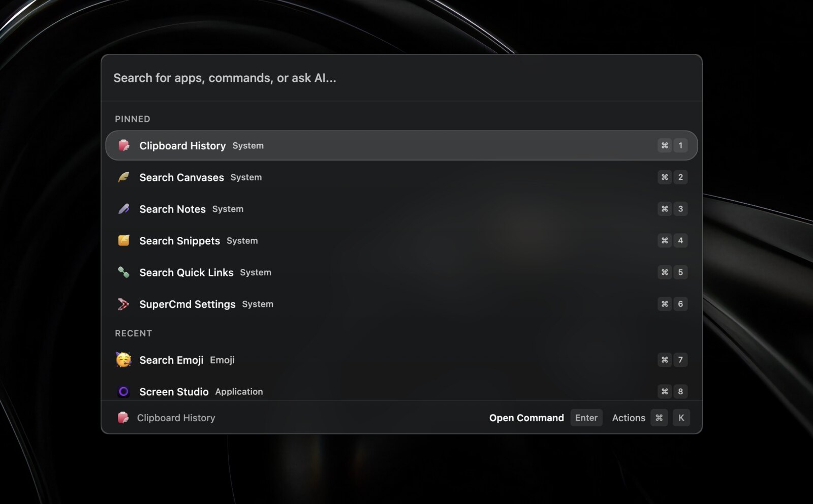The width and height of the screenshot is (813, 504).
Task: Click the command key badge beside Actions
Action: coord(659,418)
